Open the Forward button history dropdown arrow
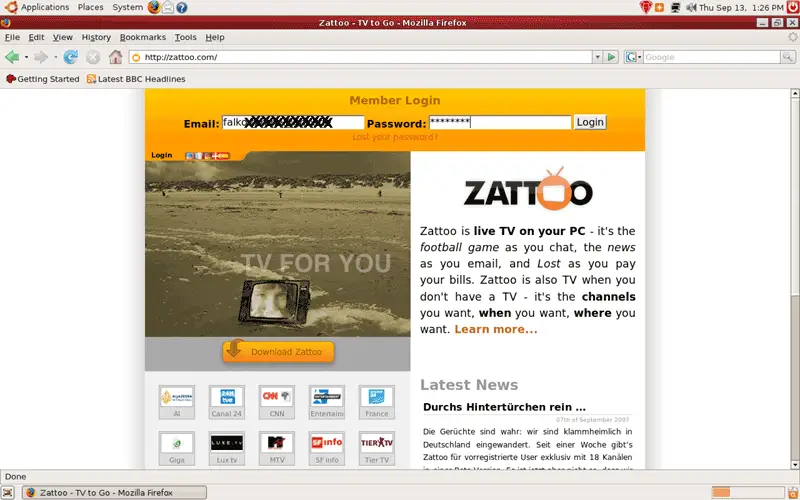Viewport: 800px width, 500px height. pos(55,57)
